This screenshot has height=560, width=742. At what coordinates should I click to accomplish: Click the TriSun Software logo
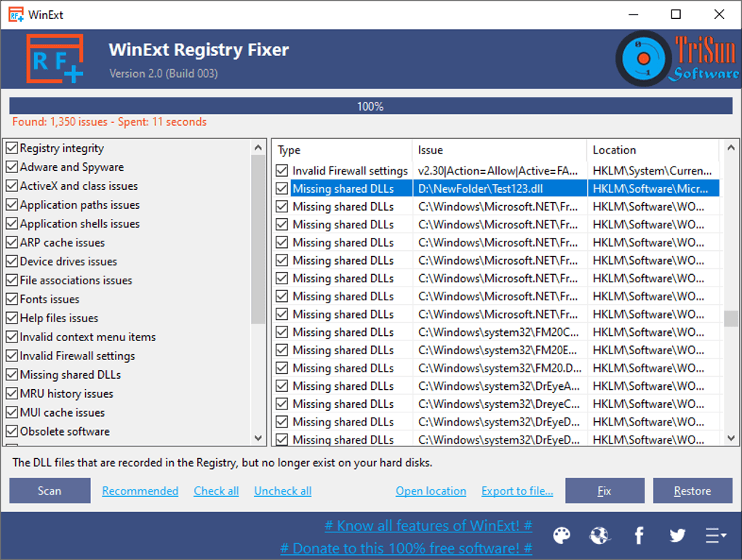[x=678, y=58]
